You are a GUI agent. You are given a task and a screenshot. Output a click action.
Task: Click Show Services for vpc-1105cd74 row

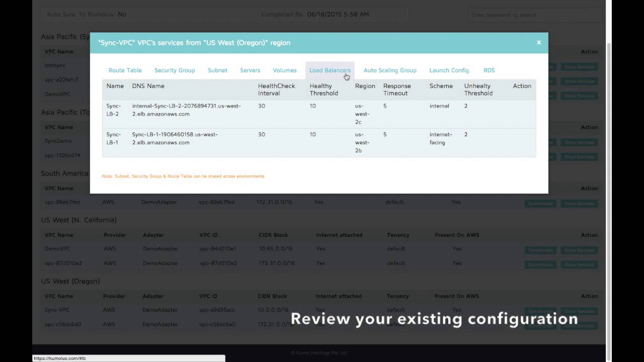pos(579,157)
